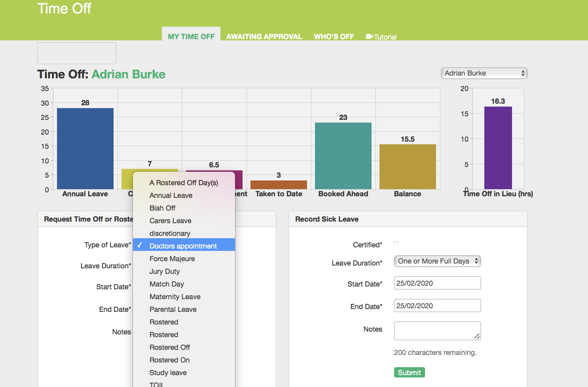
Task: Pick Force Majeure in leave list
Action: [x=172, y=259]
